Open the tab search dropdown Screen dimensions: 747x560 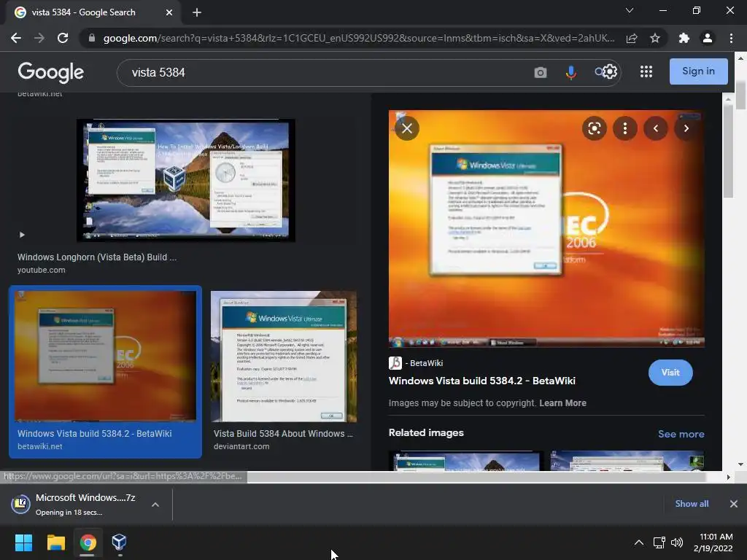[x=630, y=10]
